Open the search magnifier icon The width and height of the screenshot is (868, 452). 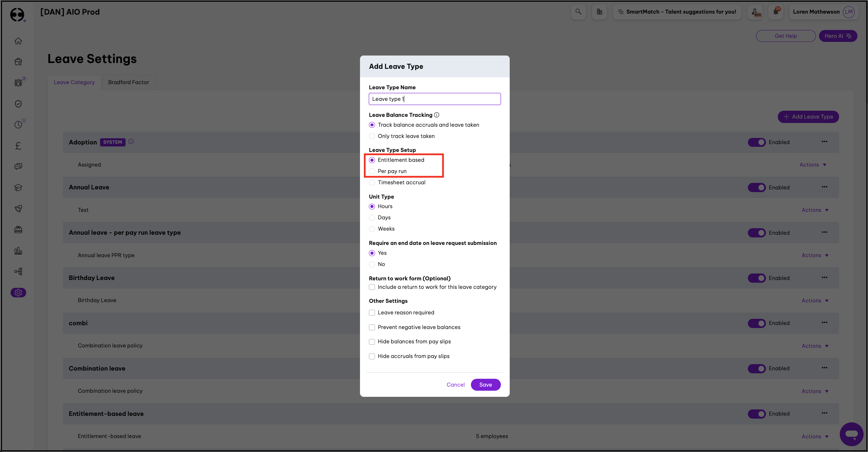click(578, 12)
